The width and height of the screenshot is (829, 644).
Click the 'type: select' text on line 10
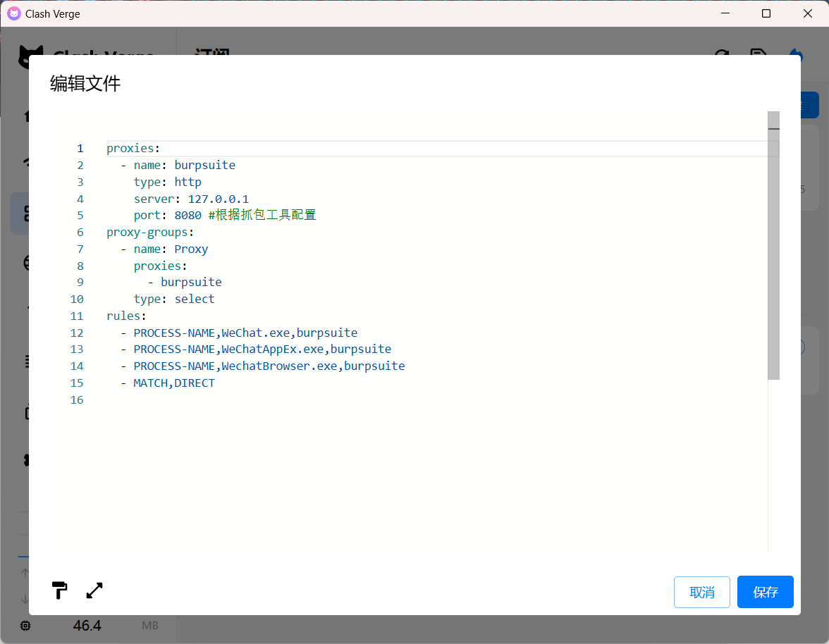[x=174, y=299]
